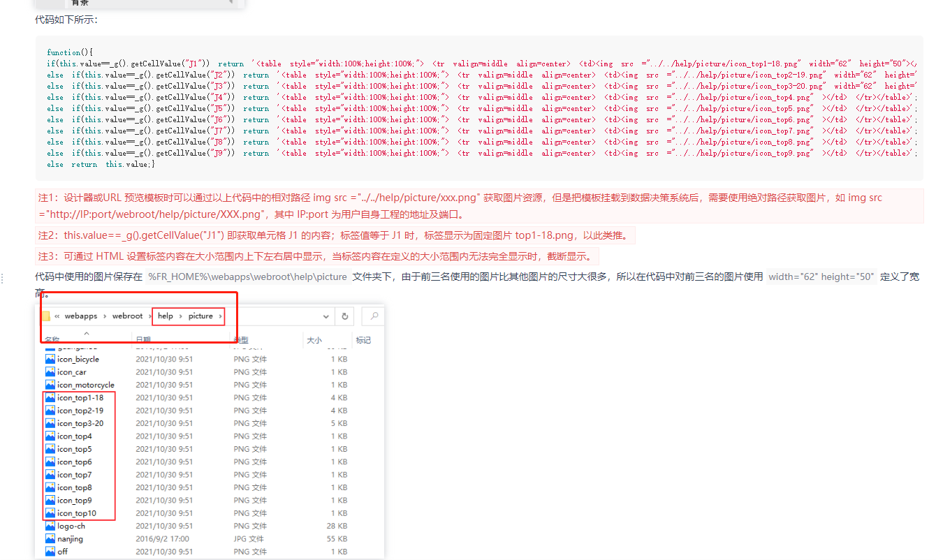Go to the webroot breadcrumb folder

tap(128, 316)
